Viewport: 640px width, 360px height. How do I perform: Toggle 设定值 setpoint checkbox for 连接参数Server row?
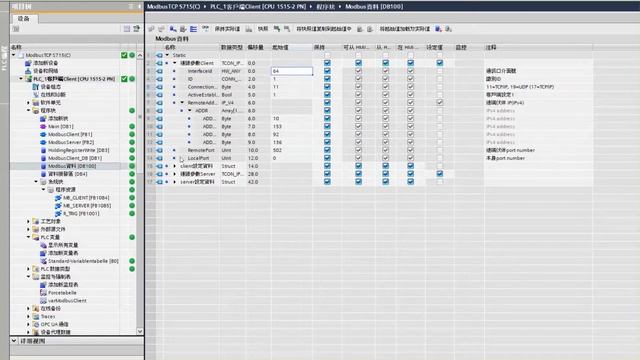click(440, 174)
